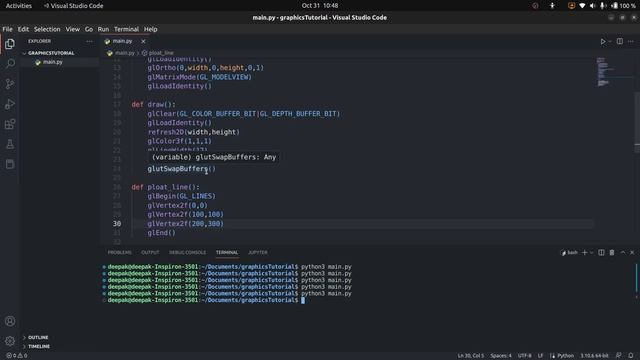The image size is (640, 360).
Task: Click Ln 30, Col 5 in status bar
Action: coord(471,356)
